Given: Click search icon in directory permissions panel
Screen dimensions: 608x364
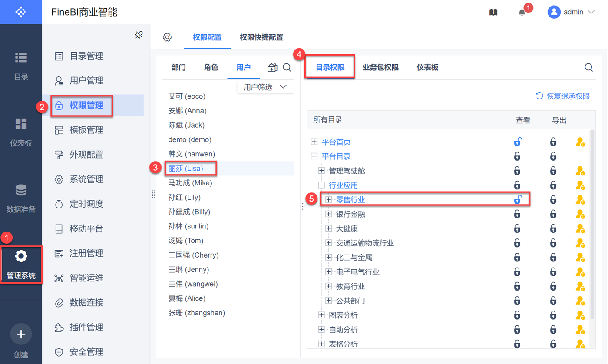Looking at the screenshot, I should (588, 67).
